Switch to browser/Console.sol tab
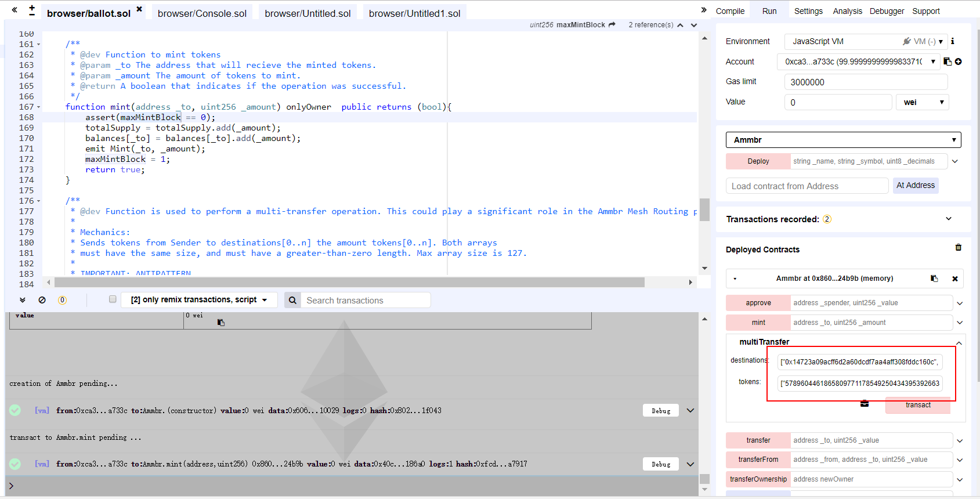Image resolution: width=980 pixels, height=499 pixels. coord(202,13)
